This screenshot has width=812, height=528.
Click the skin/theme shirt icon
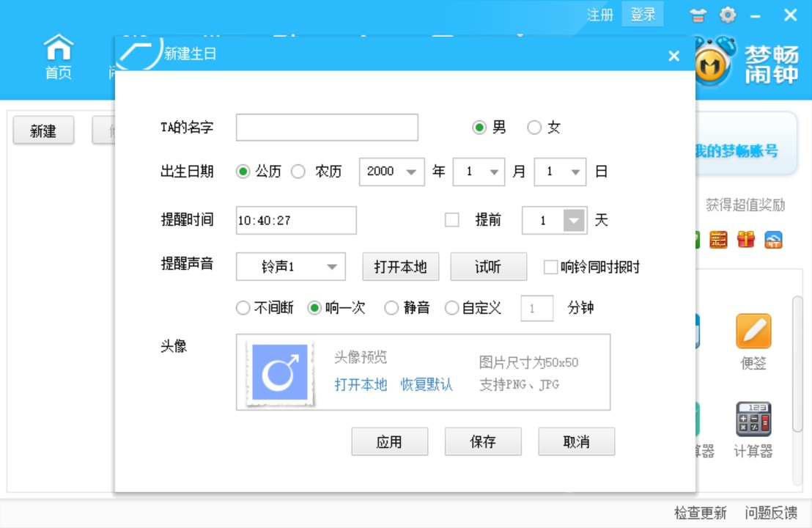pyautogui.click(x=697, y=15)
